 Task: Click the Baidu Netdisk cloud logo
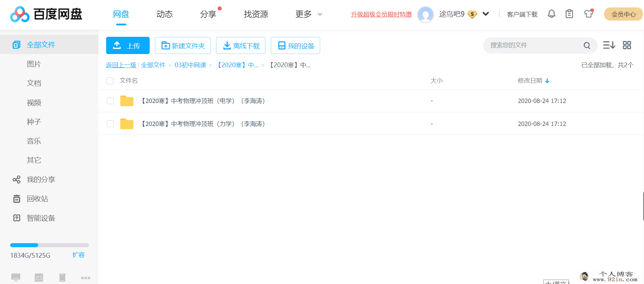20,14
